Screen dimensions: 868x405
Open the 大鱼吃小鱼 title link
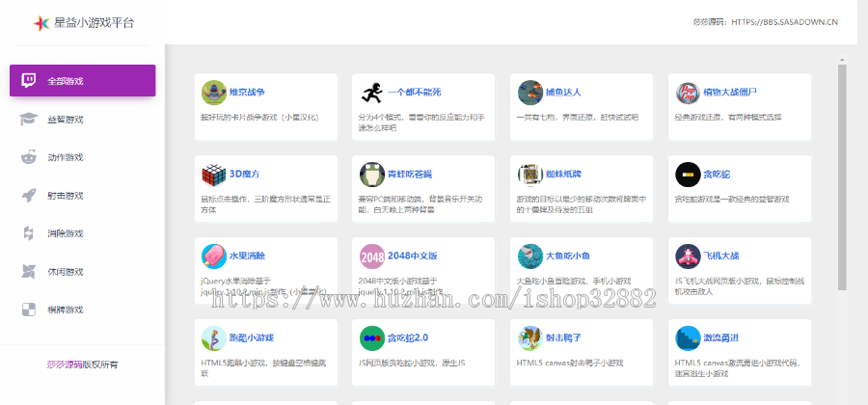point(568,256)
